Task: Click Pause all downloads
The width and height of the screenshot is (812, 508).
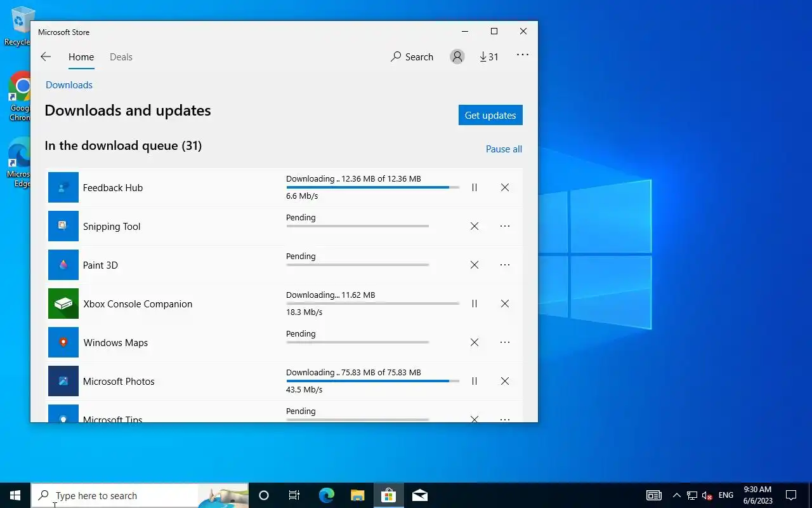Action: [504, 149]
